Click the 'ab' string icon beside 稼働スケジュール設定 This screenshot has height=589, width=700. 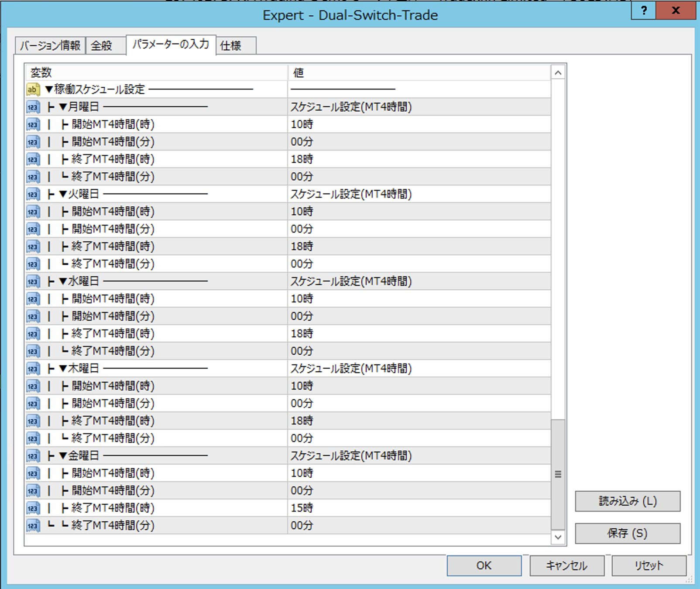click(33, 89)
